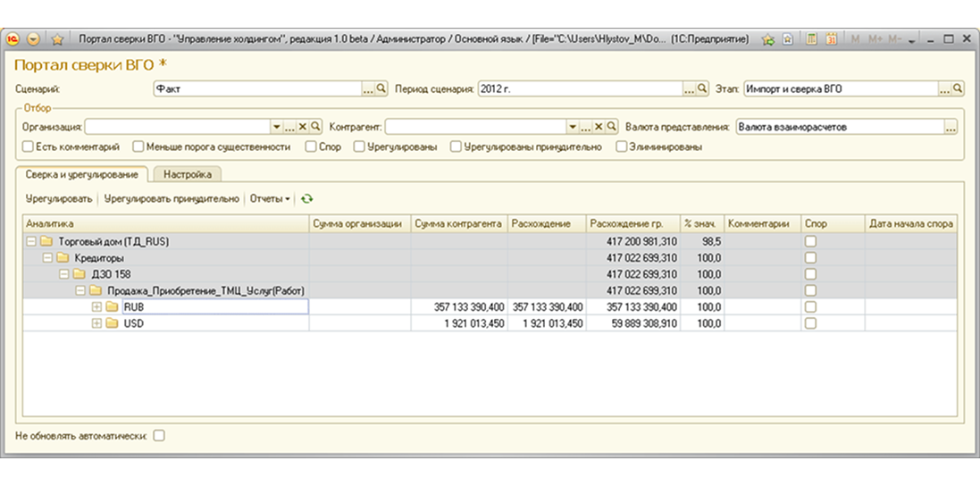Click the magnifier icon beside Период сценария field
The image size is (980, 486).
coord(702,88)
